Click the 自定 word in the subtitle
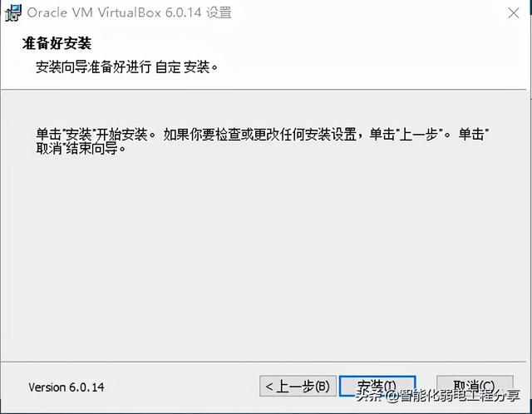The width and height of the screenshot is (532, 414). [168, 67]
